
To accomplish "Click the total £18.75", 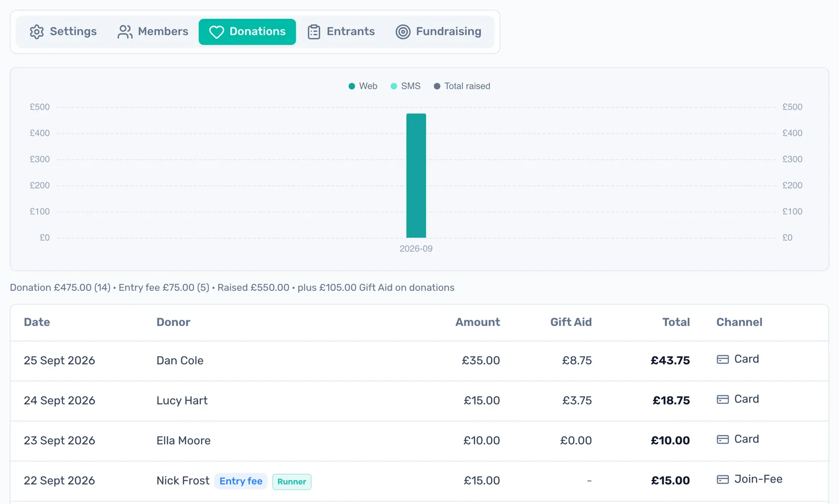I will 671,400.
